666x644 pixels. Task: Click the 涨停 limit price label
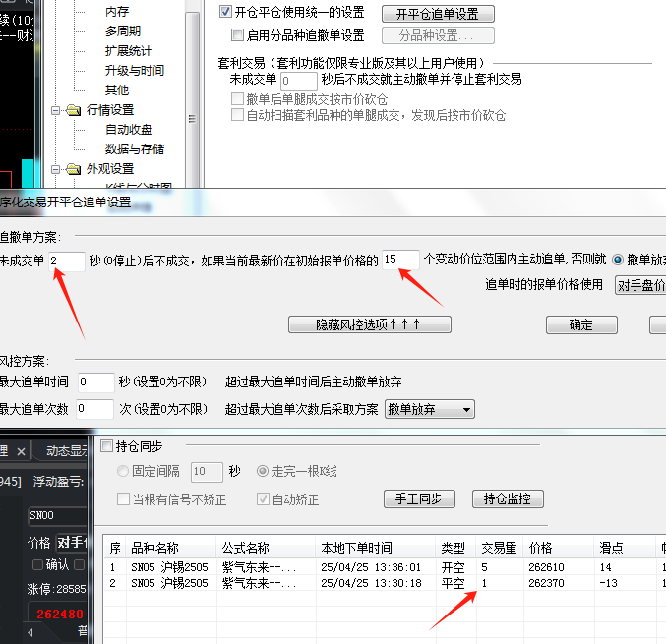coord(56,589)
